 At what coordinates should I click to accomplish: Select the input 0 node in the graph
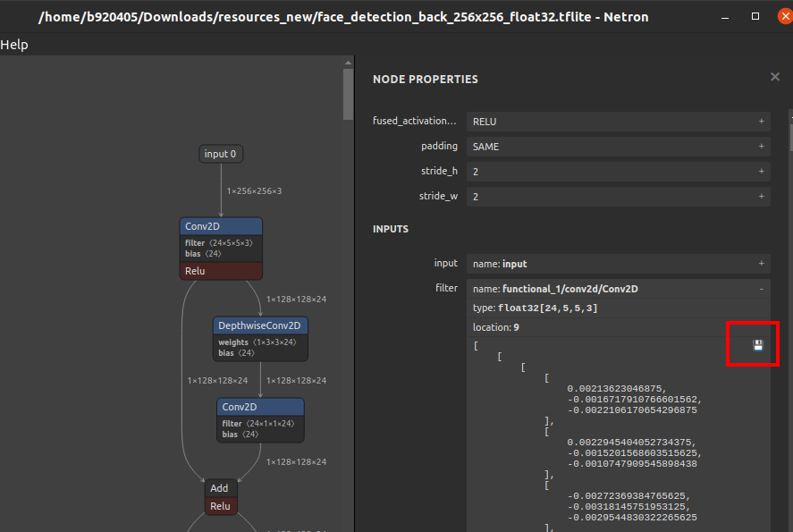[220, 153]
